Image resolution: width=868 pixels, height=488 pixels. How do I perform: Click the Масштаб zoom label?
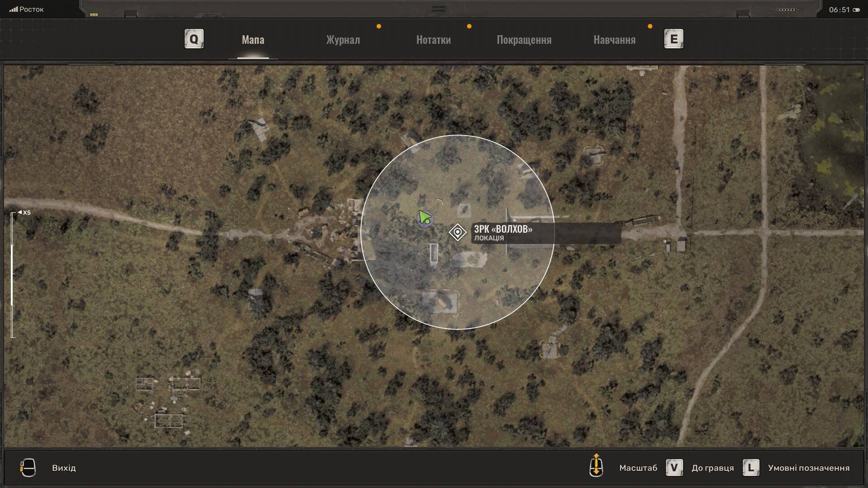pos(638,468)
